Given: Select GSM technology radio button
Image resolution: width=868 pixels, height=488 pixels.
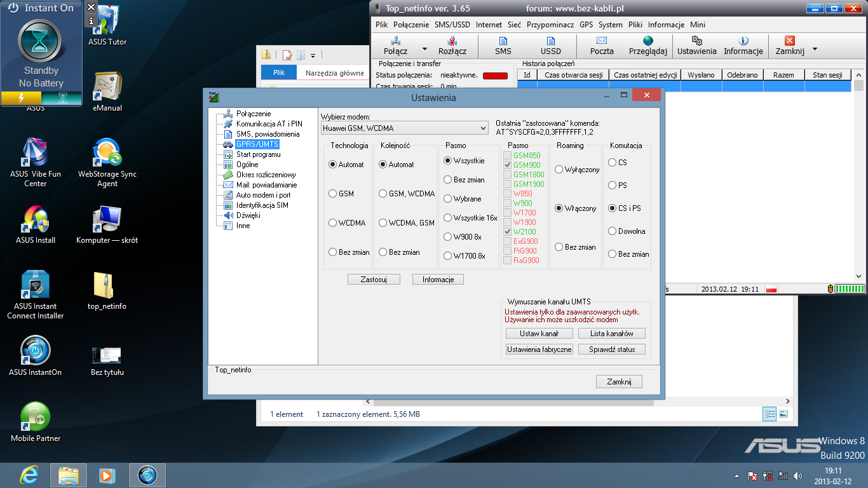Looking at the screenshot, I should [x=333, y=194].
